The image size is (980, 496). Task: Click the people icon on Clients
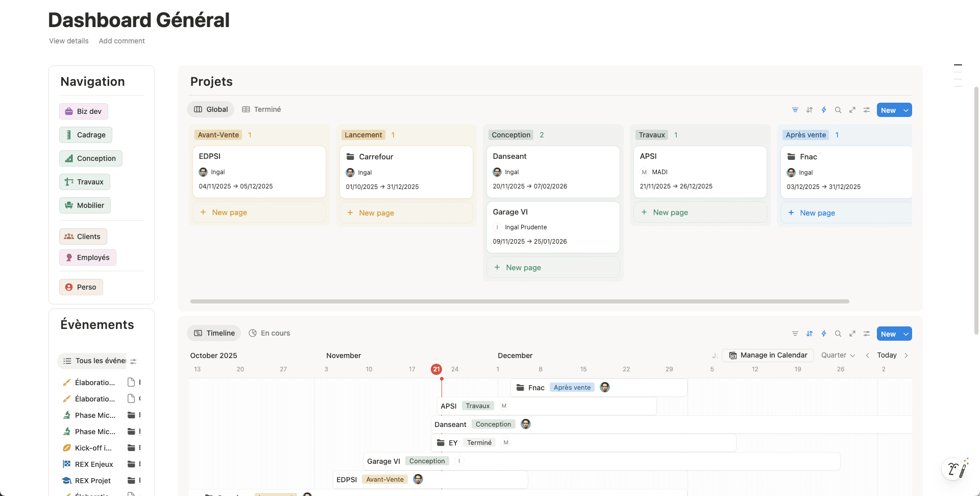(69, 236)
